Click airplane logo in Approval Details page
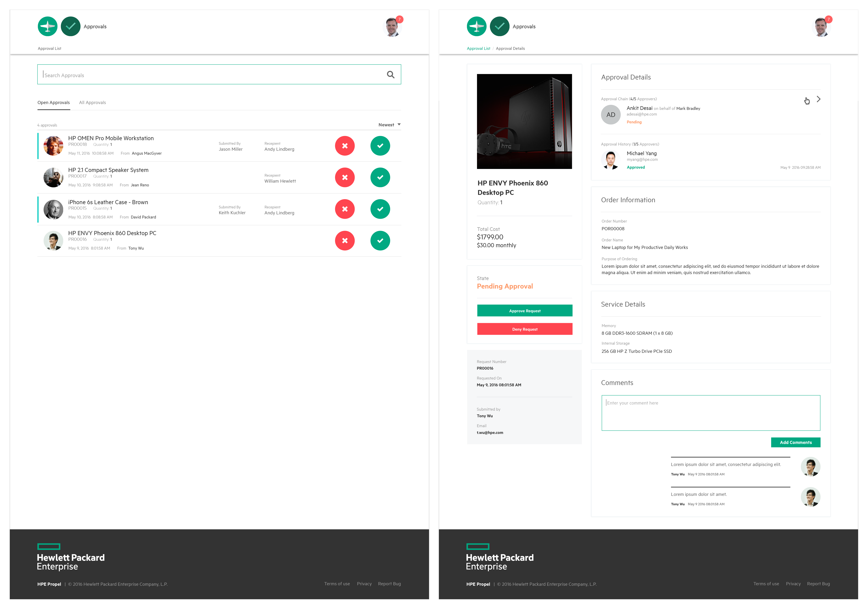 [x=477, y=26]
